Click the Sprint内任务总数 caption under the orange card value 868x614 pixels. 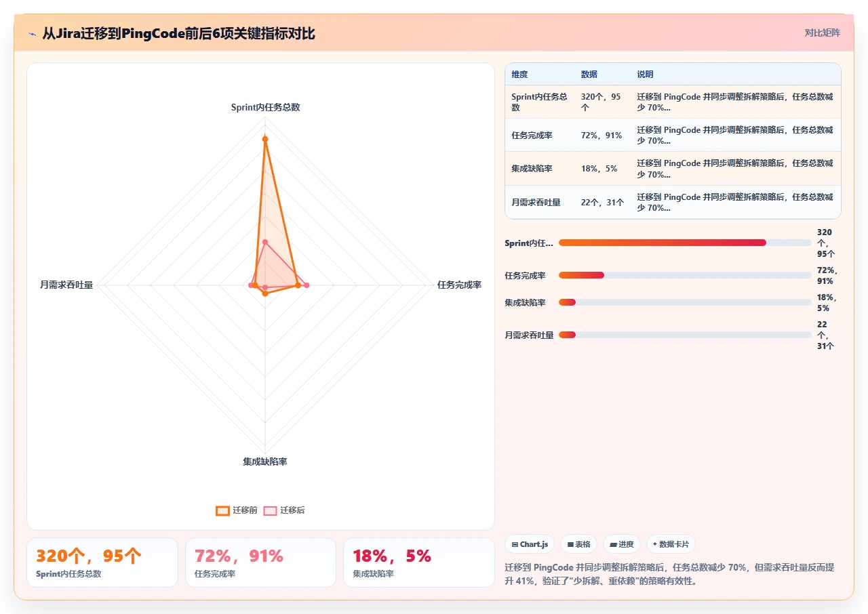pos(68,574)
